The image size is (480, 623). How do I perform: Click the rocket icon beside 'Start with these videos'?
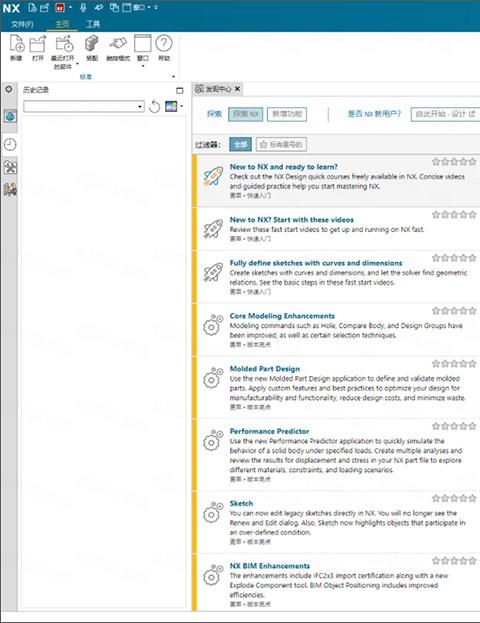coord(213,229)
